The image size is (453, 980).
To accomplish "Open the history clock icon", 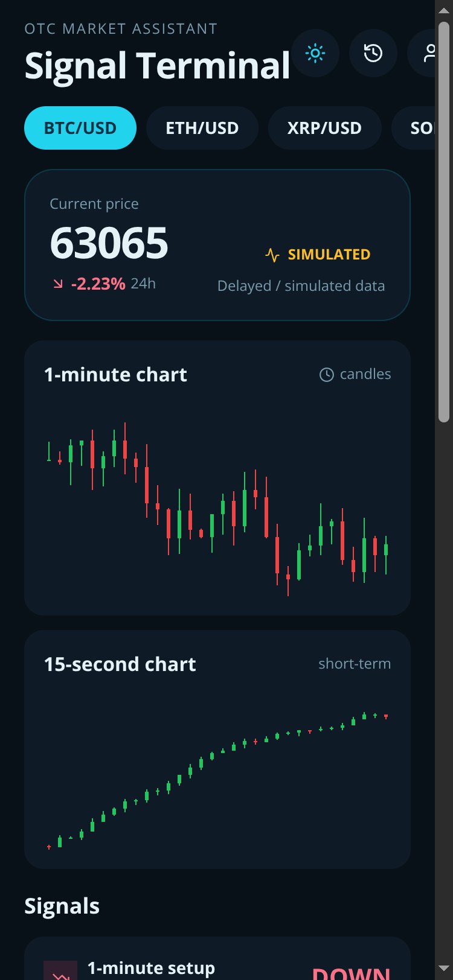I will point(373,53).
